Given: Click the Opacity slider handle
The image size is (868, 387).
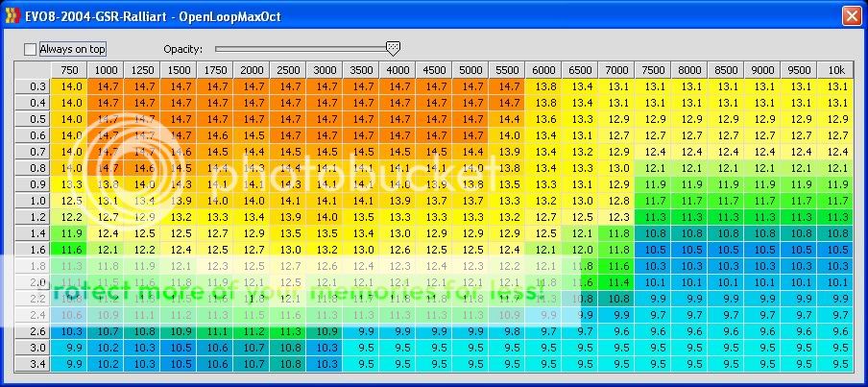Looking at the screenshot, I should (392, 48).
